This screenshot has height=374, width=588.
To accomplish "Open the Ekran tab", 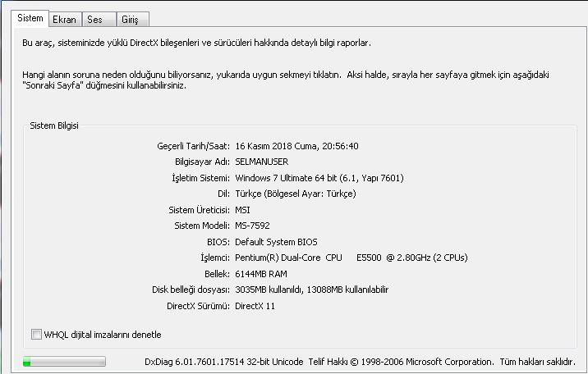I will point(65,20).
